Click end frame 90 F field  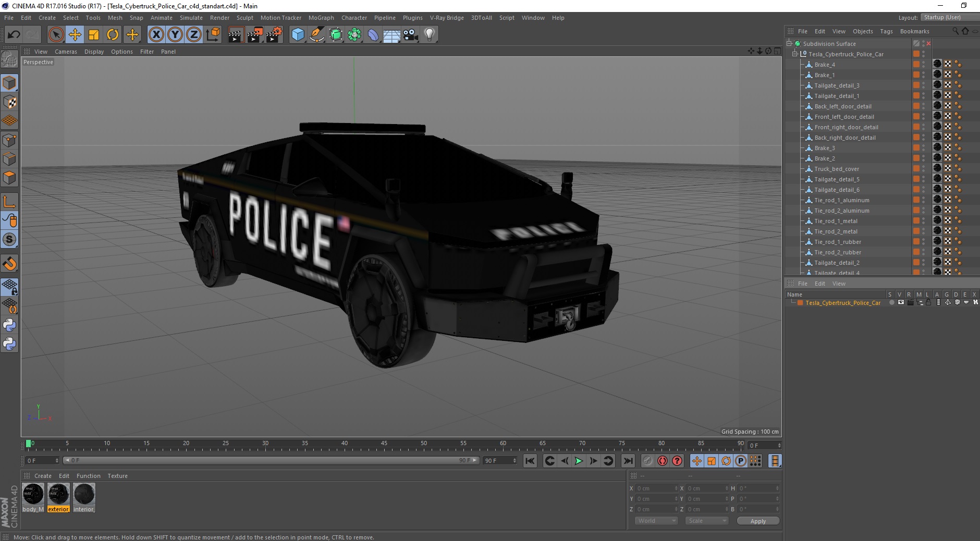(499, 461)
